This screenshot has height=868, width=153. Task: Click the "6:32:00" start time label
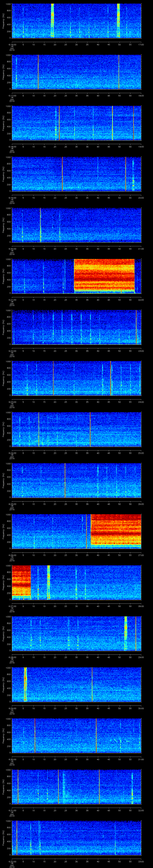point(12,861)
